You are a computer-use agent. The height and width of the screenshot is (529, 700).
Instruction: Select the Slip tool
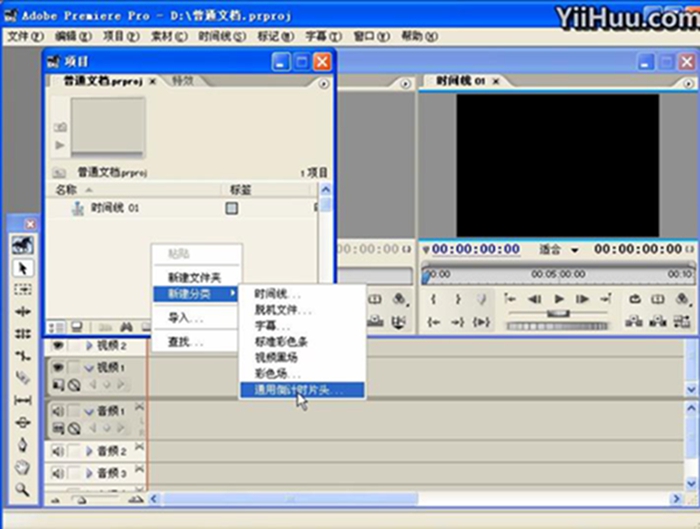22,400
